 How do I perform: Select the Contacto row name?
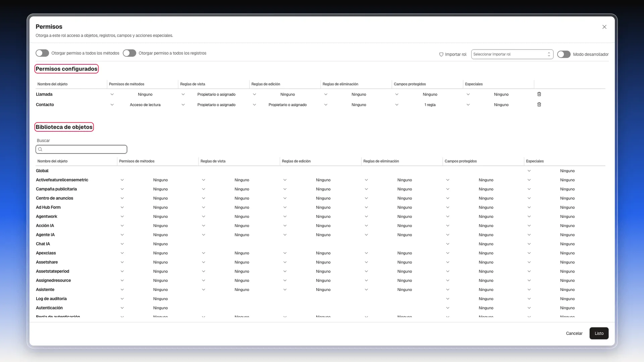pos(45,105)
